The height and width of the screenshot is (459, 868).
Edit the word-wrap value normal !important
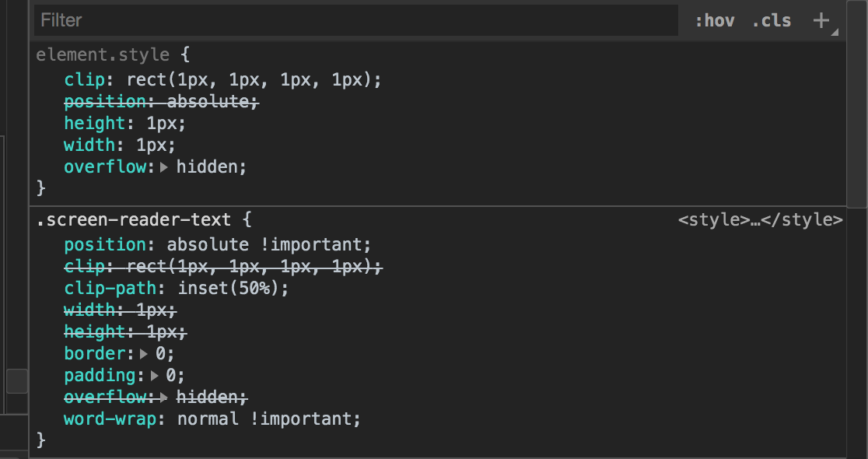click(269, 419)
